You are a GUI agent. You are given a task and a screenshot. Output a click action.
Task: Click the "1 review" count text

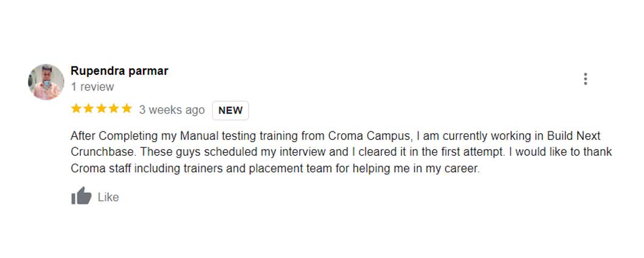92,87
